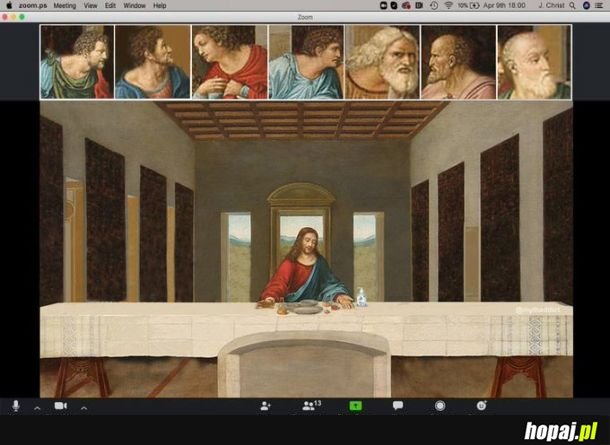Select sixth participant bald man in pink
The height and width of the screenshot is (445, 610).
(x=458, y=62)
